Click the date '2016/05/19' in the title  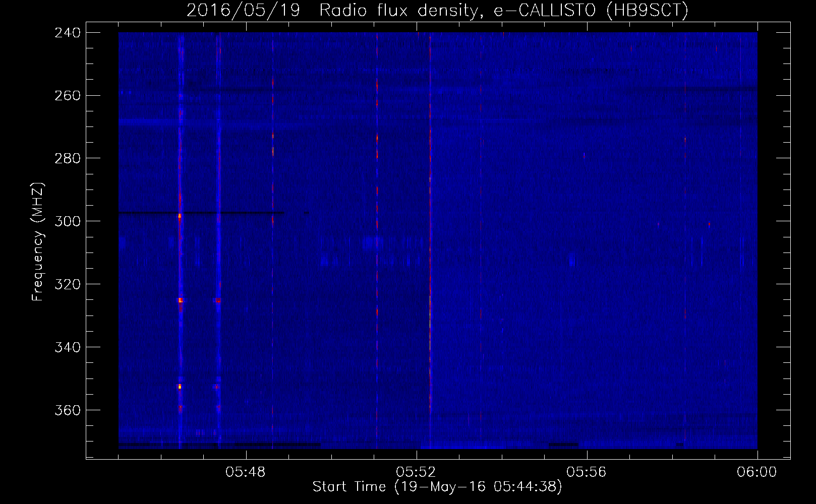(243, 10)
